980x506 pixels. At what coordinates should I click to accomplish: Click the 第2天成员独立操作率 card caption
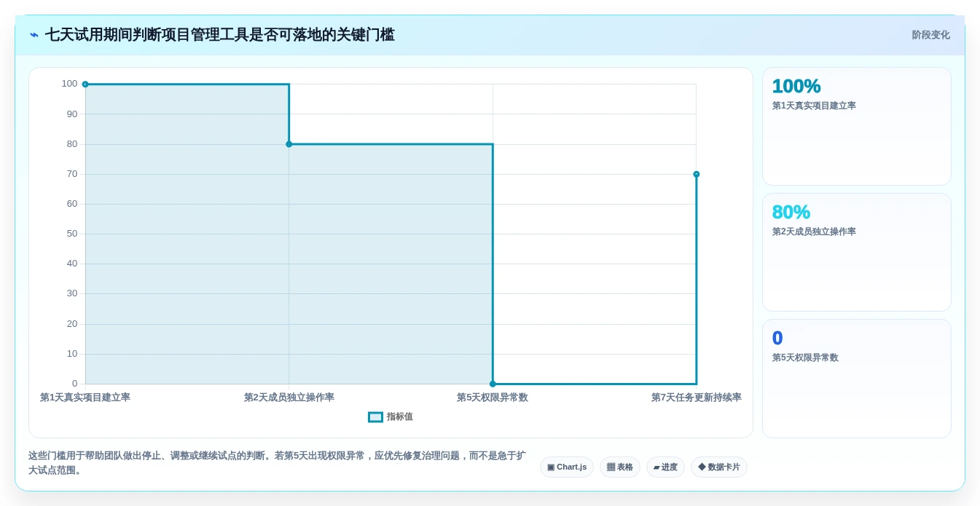click(x=814, y=232)
